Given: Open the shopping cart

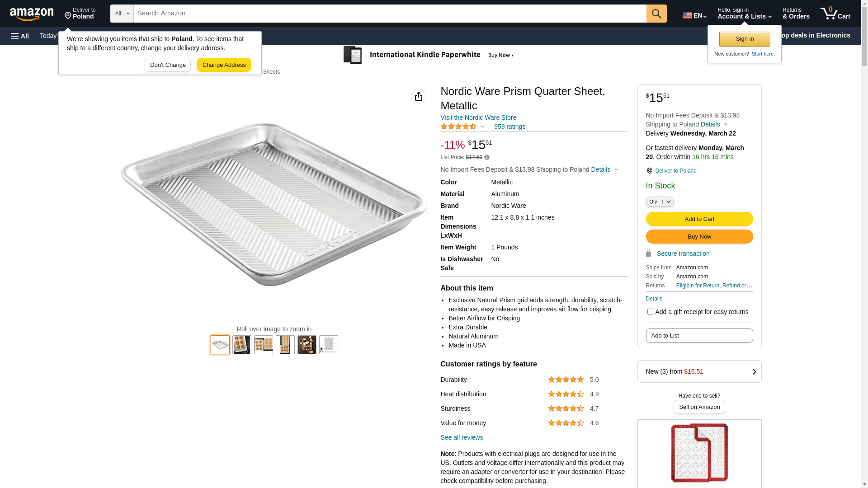Looking at the screenshot, I should (835, 14).
